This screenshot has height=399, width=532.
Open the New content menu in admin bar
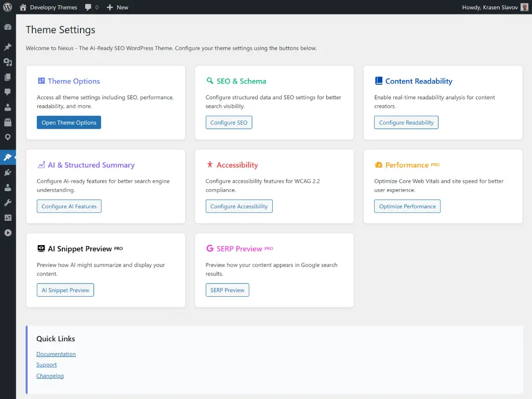(117, 7)
